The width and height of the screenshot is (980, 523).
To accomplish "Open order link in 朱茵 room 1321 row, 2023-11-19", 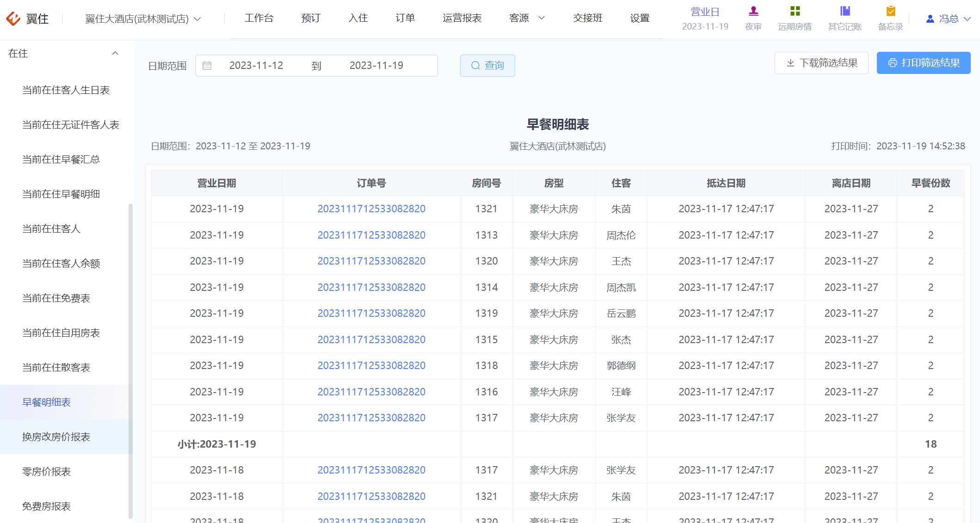I will tap(371, 209).
